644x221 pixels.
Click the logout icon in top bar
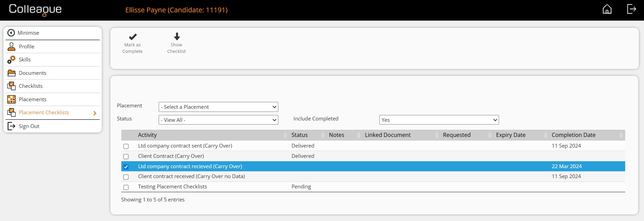631,9
